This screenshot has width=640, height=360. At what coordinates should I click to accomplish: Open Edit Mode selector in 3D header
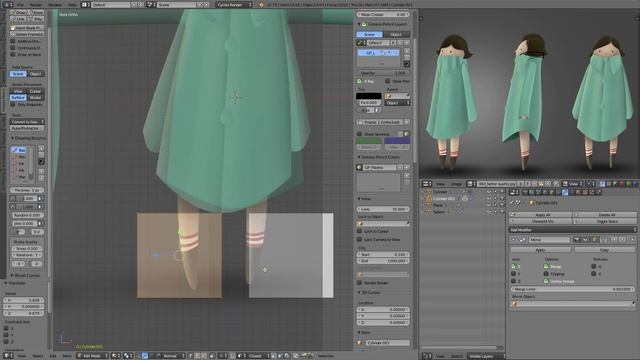[x=93, y=356]
